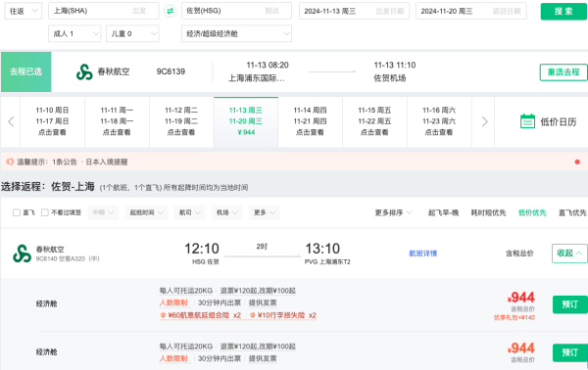Open the 起抵时间 filter dropdown
This screenshot has height=370, width=588.
coord(146,212)
